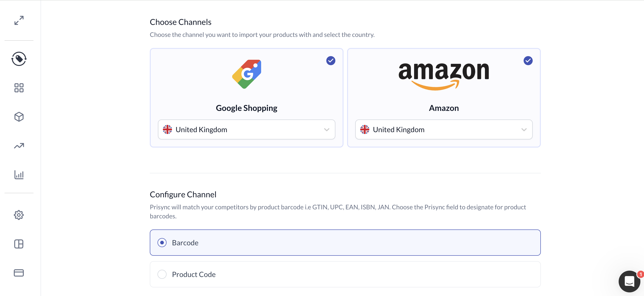
Task: Uncheck the Amazon channel checkmark
Action: click(528, 60)
